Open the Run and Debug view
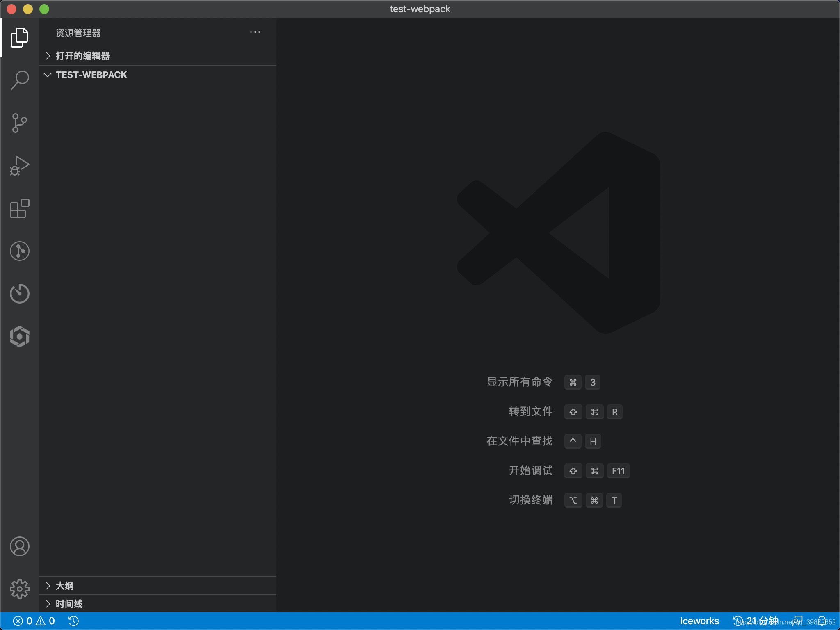This screenshot has width=840, height=630. tap(19, 166)
